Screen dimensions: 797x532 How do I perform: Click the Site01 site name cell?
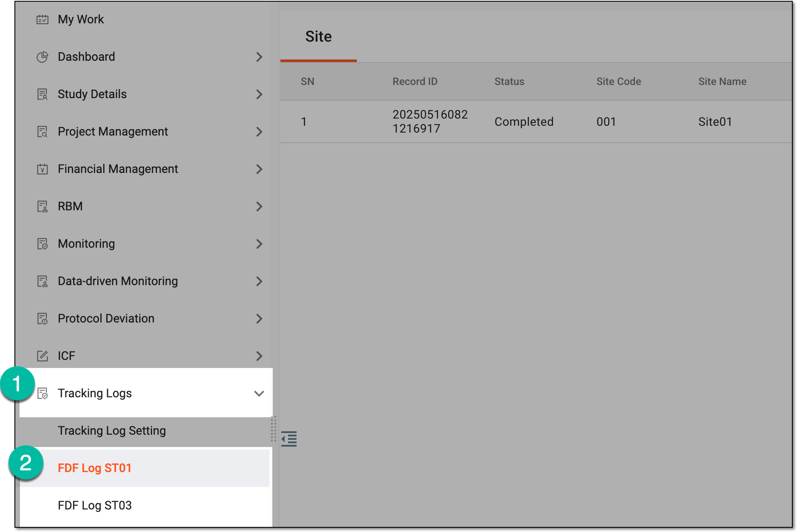715,122
